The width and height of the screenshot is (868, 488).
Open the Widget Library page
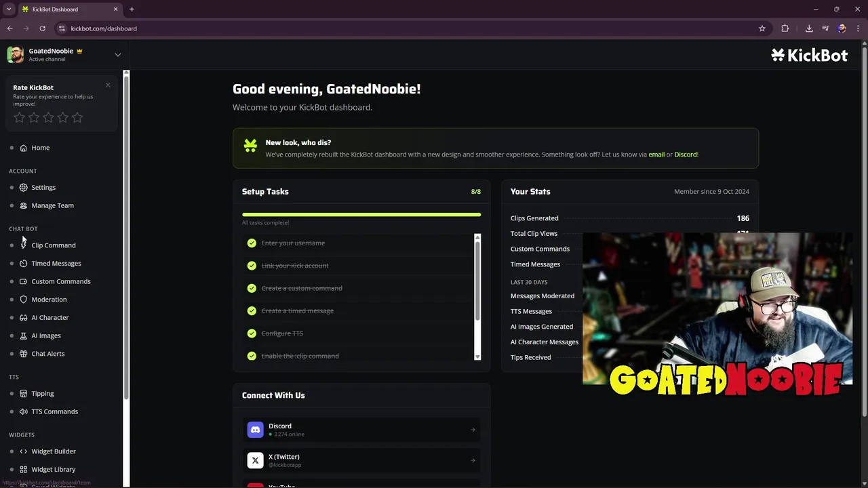53,470
